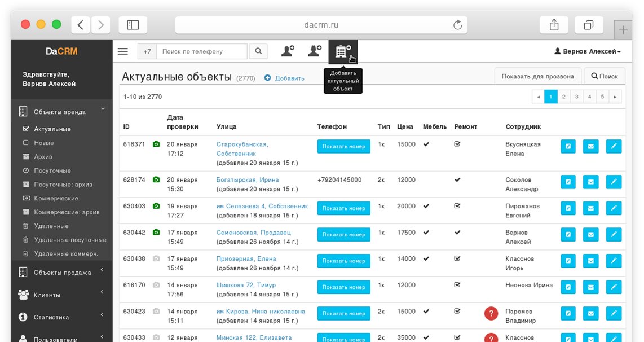Reload the dacrm.ru page
Image resolution: width=644 pixels, height=342 pixels.
click(x=457, y=25)
